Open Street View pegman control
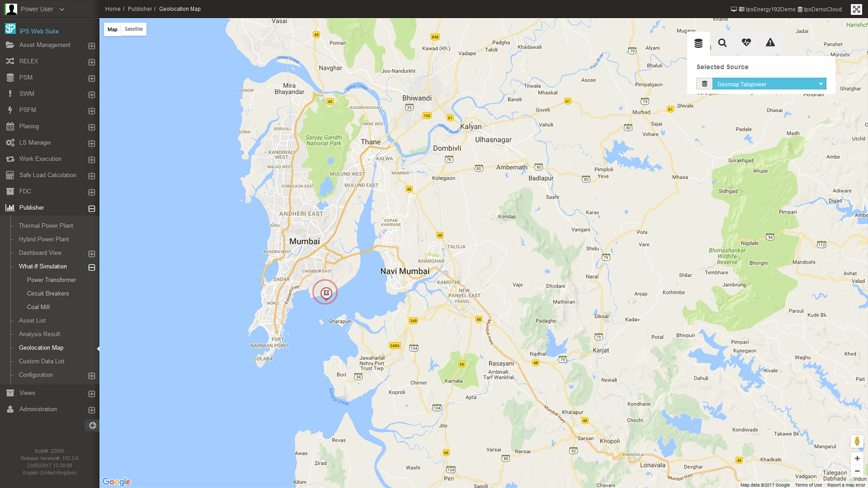 857,441
